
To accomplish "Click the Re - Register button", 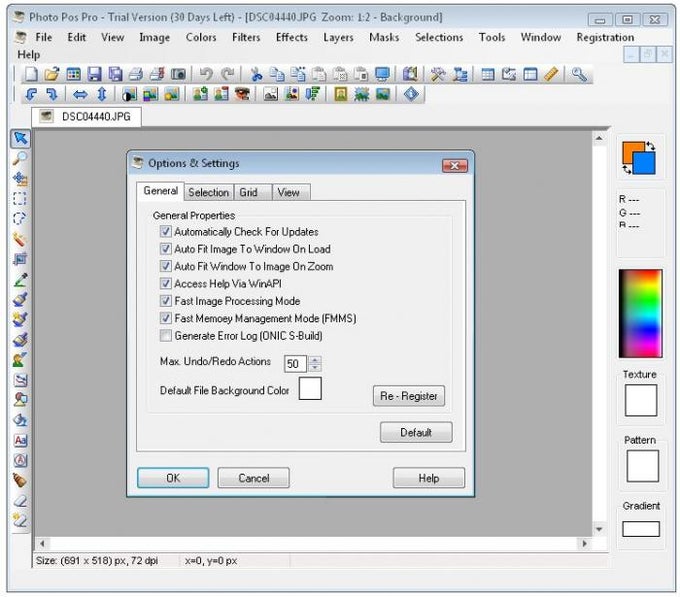I will pyautogui.click(x=409, y=396).
